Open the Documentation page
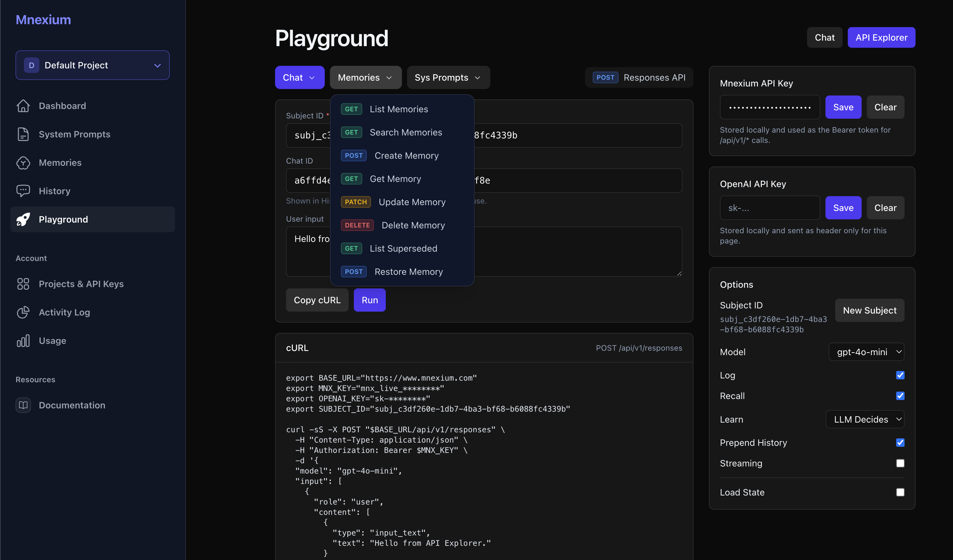This screenshot has width=953, height=560. (x=72, y=405)
